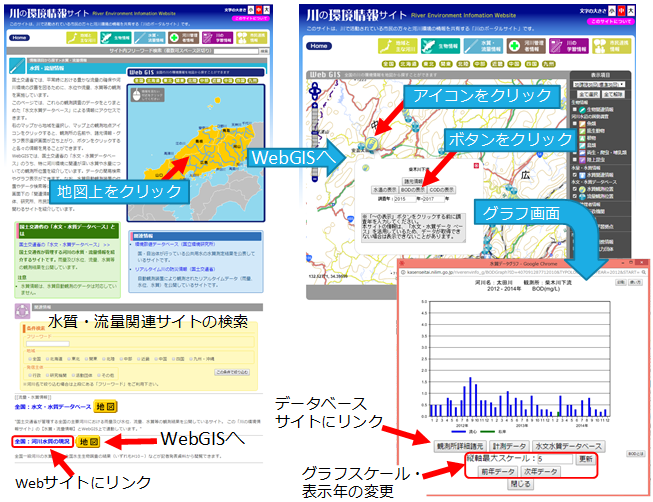Click 全て解除 in WebGIS side panel

(x=613, y=95)
